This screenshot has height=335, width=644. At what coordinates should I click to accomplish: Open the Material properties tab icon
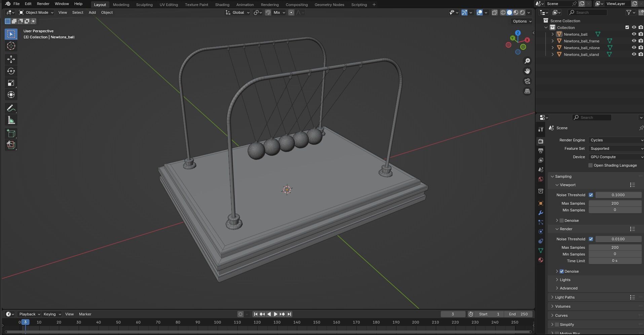[x=541, y=260]
